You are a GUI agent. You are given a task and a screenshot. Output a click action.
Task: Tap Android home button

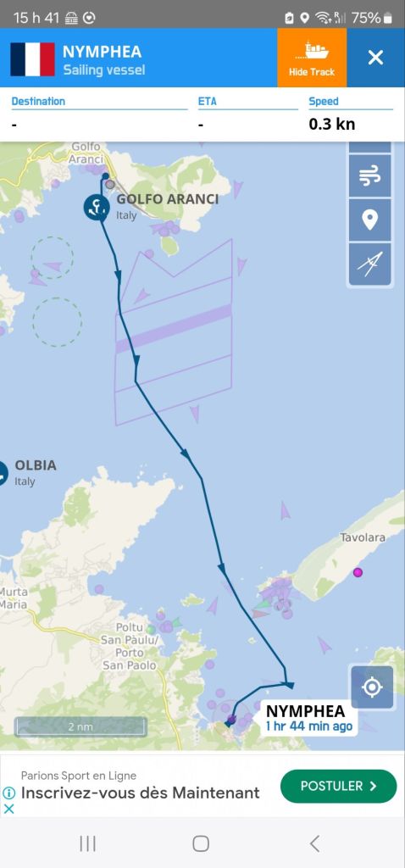click(201, 843)
